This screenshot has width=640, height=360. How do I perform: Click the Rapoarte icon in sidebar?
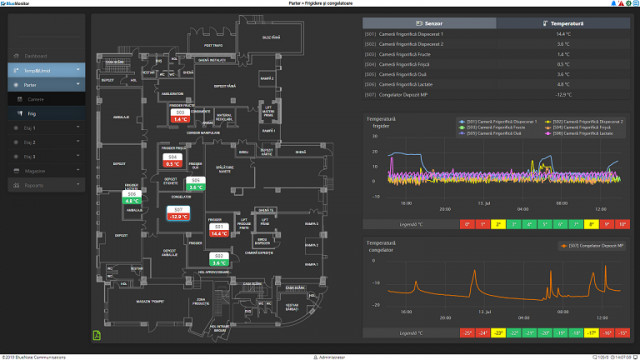[x=16, y=185]
